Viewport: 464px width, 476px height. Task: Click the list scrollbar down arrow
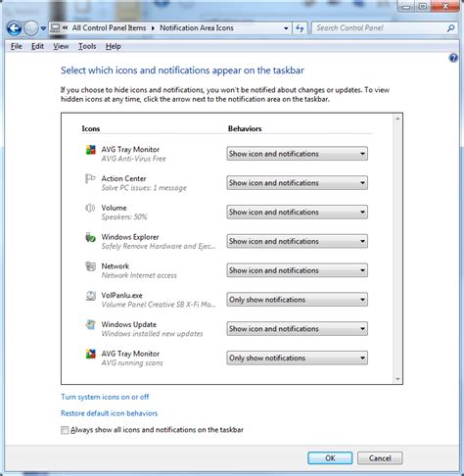point(397,379)
